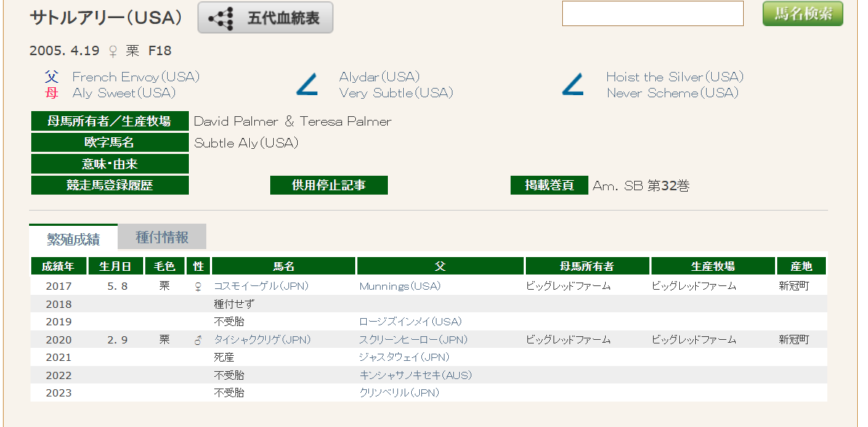Open sire link Munnings(USA)

tap(399, 287)
